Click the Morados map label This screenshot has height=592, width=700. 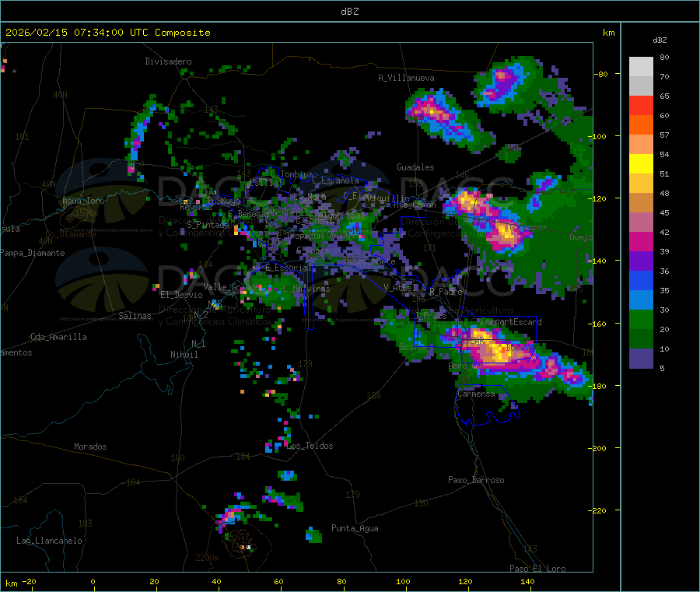[x=90, y=447]
